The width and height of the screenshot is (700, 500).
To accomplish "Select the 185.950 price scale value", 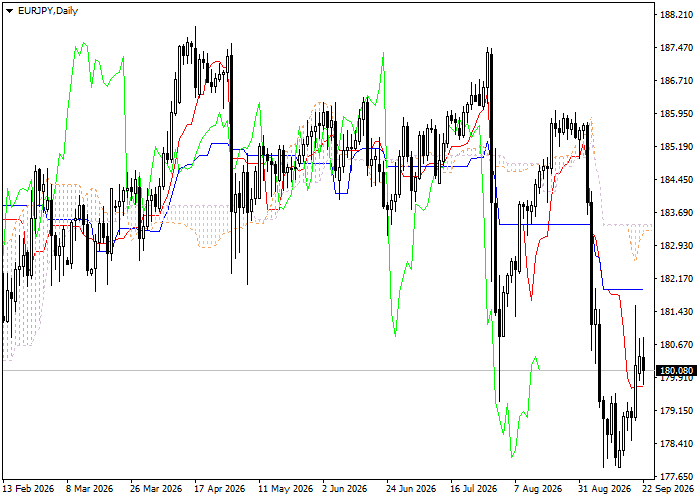I will tap(676, 114).
